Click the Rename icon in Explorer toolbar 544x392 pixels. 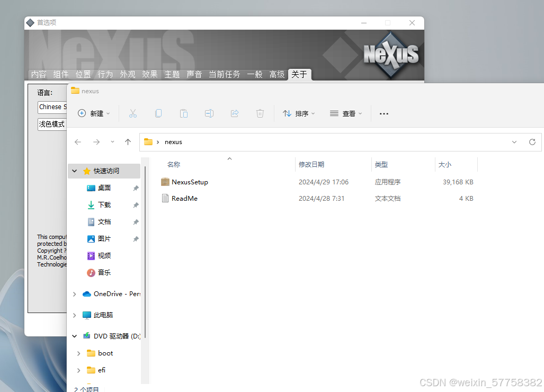coord(209,113)
